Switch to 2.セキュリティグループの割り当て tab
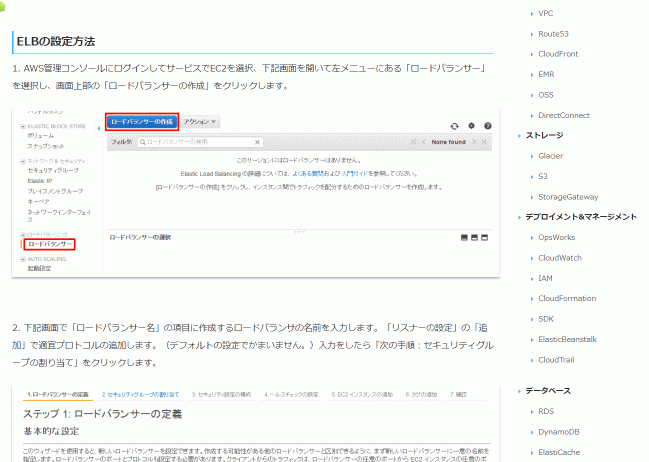649x462 pixels. click(x=140, y=395)
